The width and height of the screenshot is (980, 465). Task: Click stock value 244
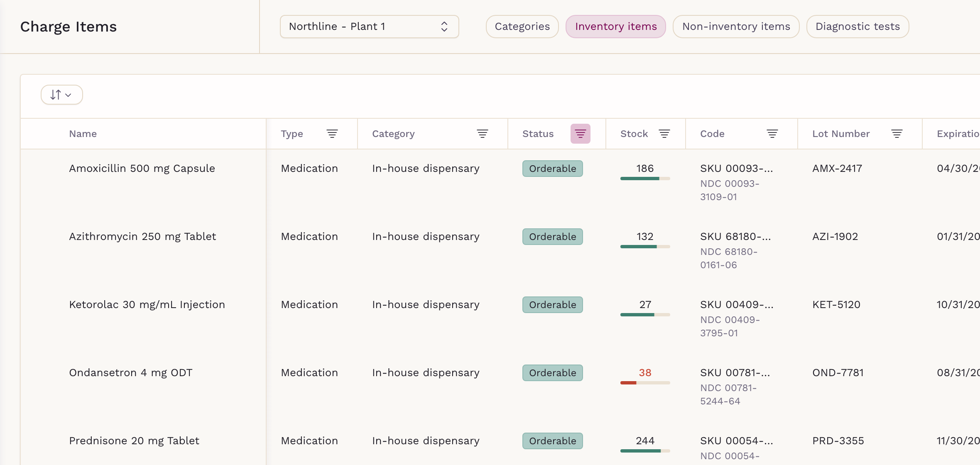(645, 441)
